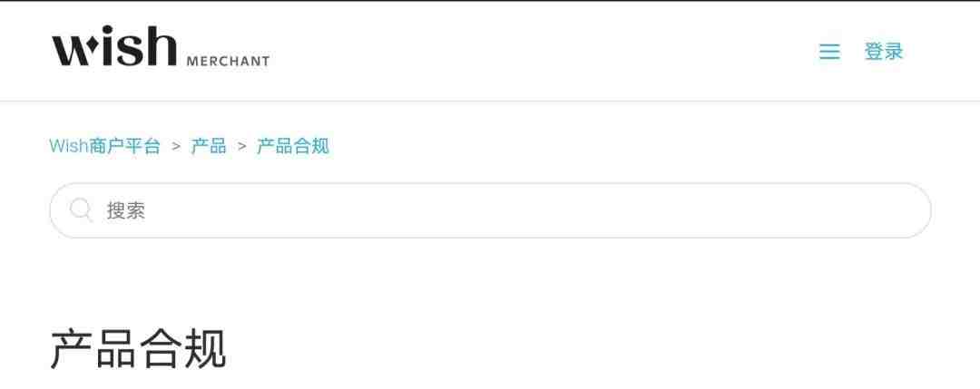Screen dimensions: 980x389
Task: Click the chevron separator after 产品 breadcrumb
Action: point(242,147)
